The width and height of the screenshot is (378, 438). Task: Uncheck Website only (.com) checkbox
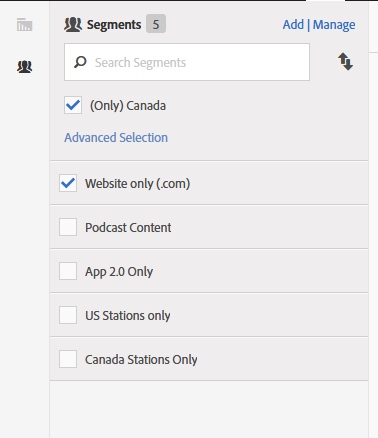[x=68, y=183]
